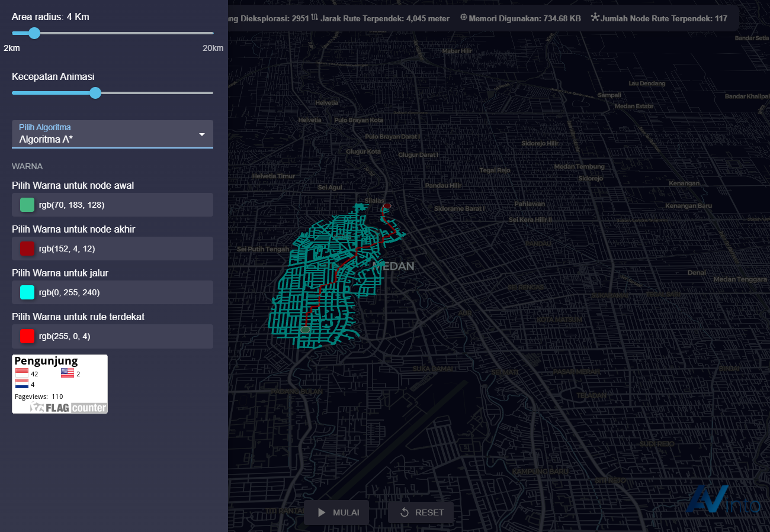Click the 'Tegal Rejo' map label
Screen dimensions: 770x532
coord(495,170)
